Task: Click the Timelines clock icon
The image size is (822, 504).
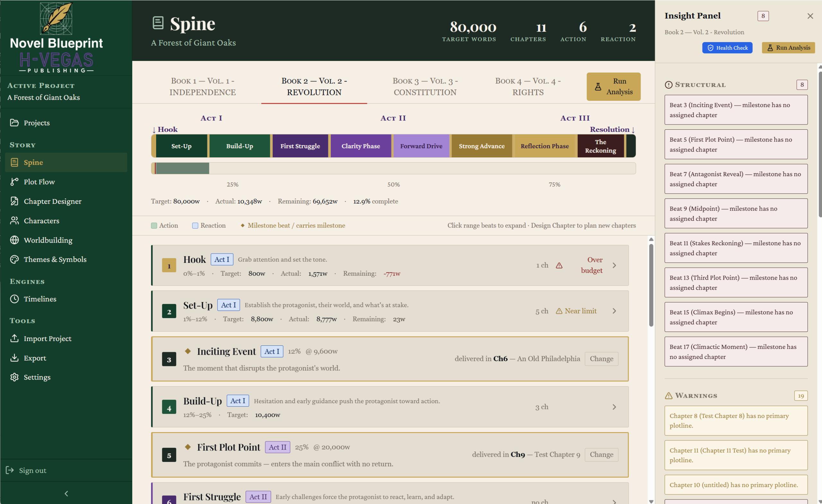Action: tap(14, 299)
